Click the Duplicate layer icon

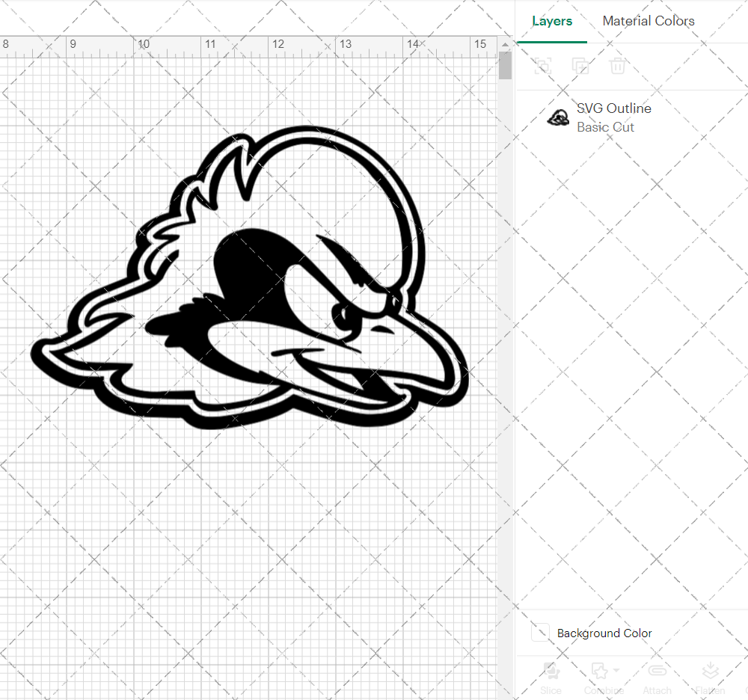580,66
